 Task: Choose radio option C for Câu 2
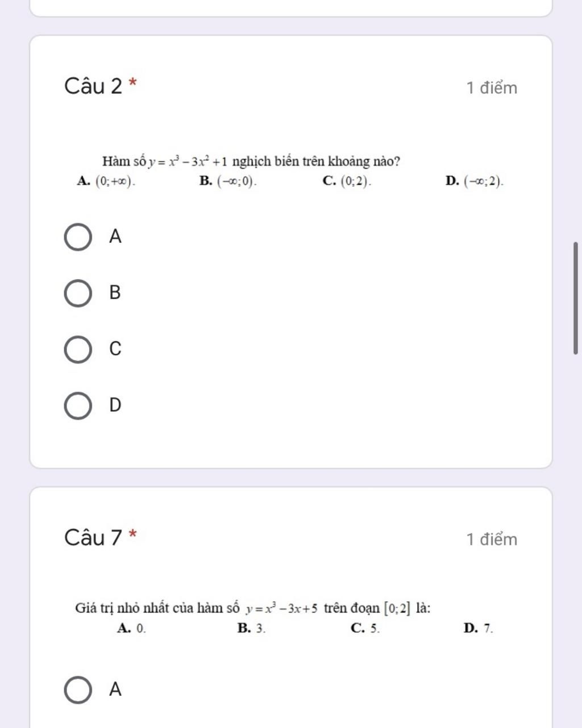(77, 349)
